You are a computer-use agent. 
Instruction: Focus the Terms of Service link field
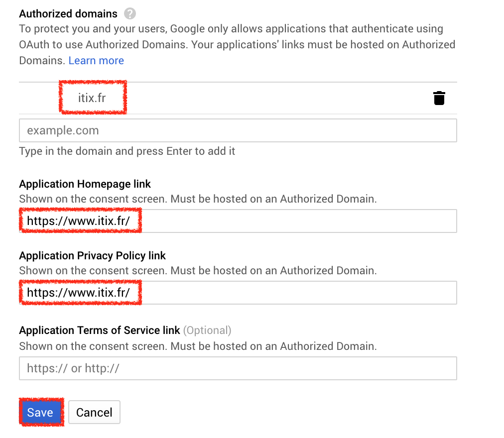[x=238, y=368]
